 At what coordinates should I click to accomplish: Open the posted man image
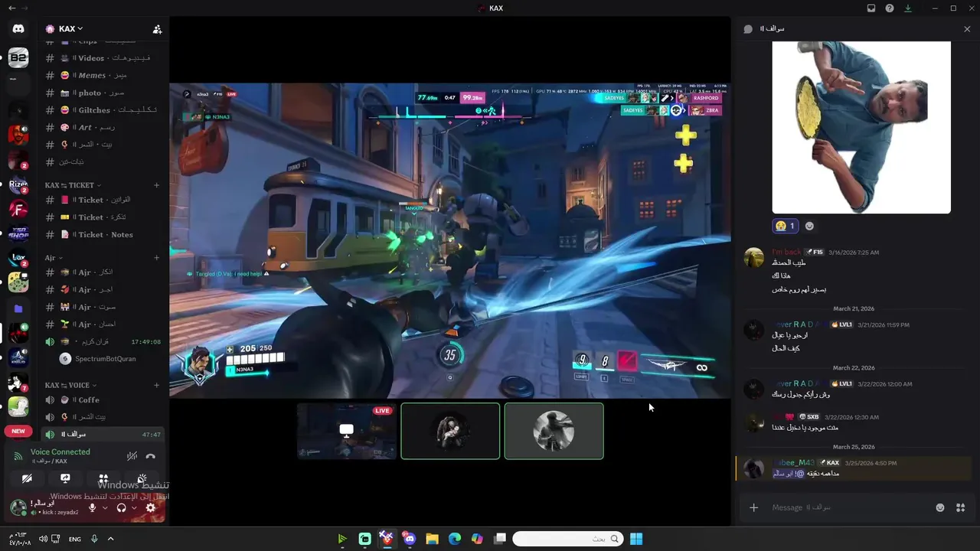(x=861, y=127)
